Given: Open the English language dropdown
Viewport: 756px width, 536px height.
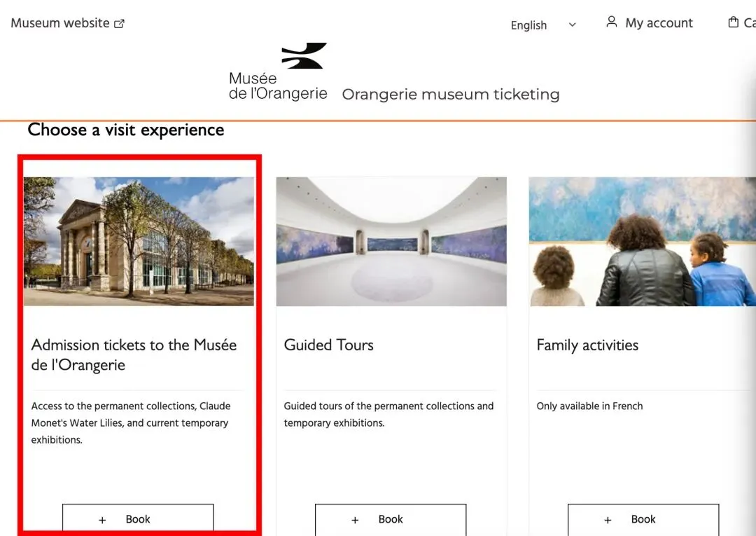Looking at the screenshot, I should (x=543, y=25).
